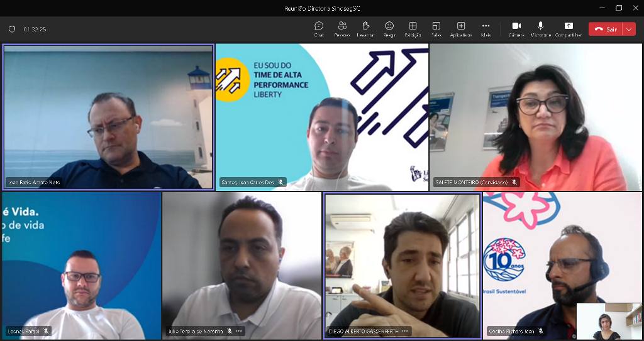Open options dots for Julio Pereira de Noronha
The image size is (644, 341).
coord(239,331)
